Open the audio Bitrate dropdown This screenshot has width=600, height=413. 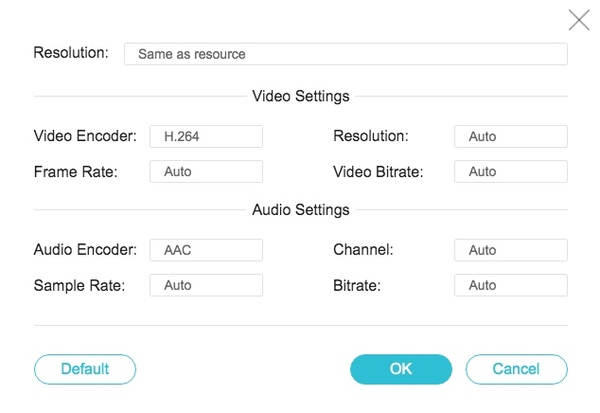tap(510, 285)
